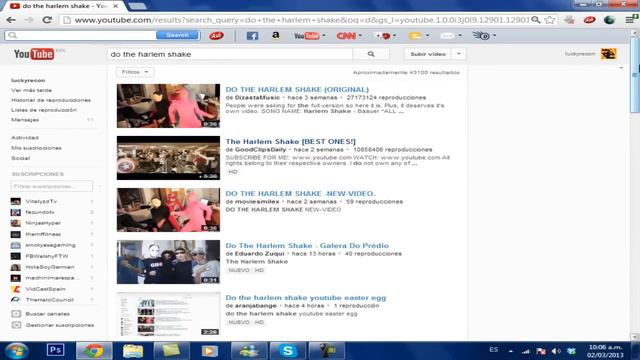Open DO THE HARLEM SHAKE (ORIGINAL) link
This screenshot has width=640, height=360.
click(297, 89)
